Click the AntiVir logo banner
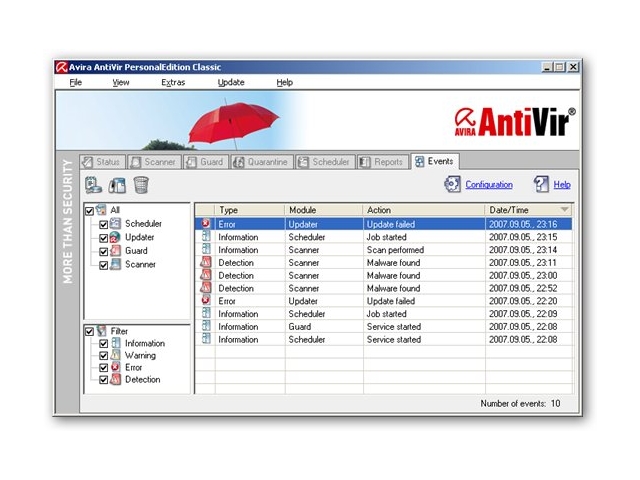 515,121
